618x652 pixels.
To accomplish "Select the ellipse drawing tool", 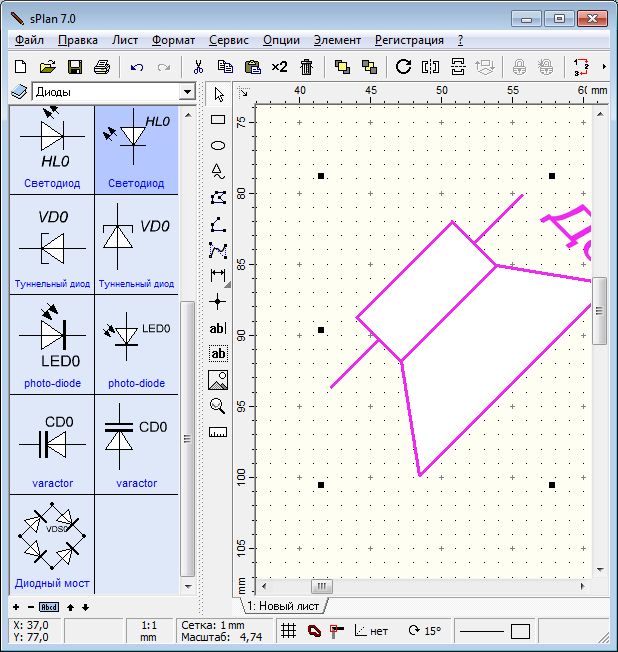I will pyautogui.click(x=218, y=145).
